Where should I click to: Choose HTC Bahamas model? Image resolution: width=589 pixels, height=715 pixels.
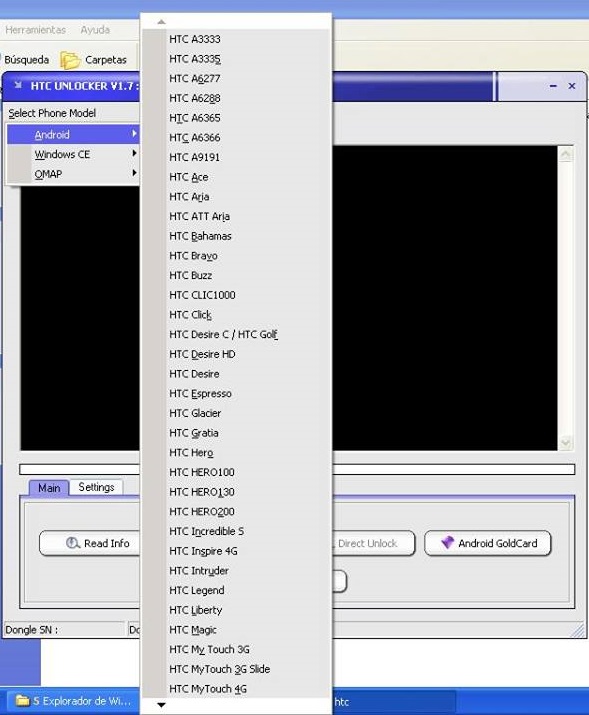point(236,236)
